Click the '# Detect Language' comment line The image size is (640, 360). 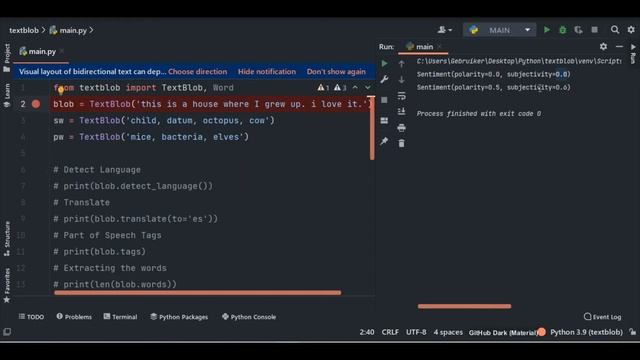tap(97, 170)
